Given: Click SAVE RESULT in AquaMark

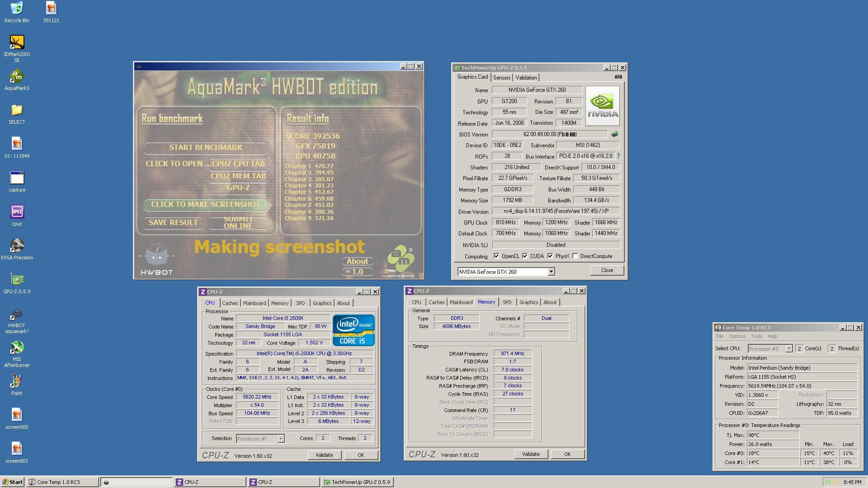Looking at the screenshot, I should (173, 222).
